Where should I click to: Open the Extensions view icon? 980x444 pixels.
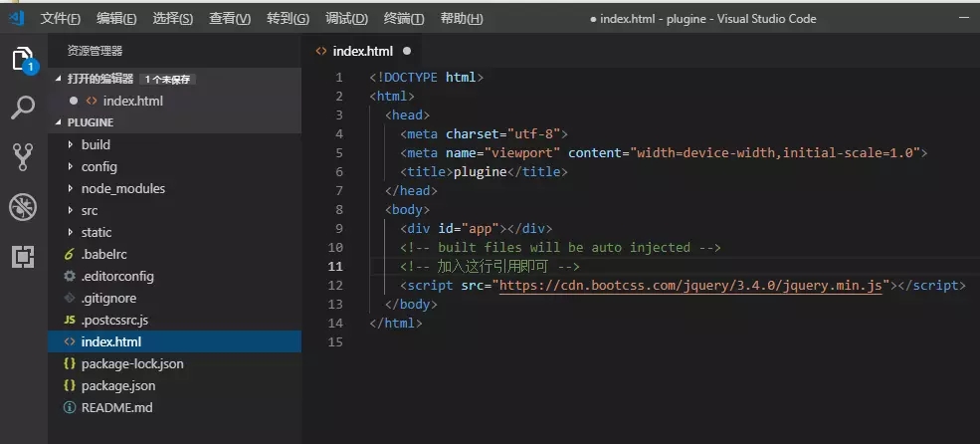pyautogui.click(x=23, y=256)
